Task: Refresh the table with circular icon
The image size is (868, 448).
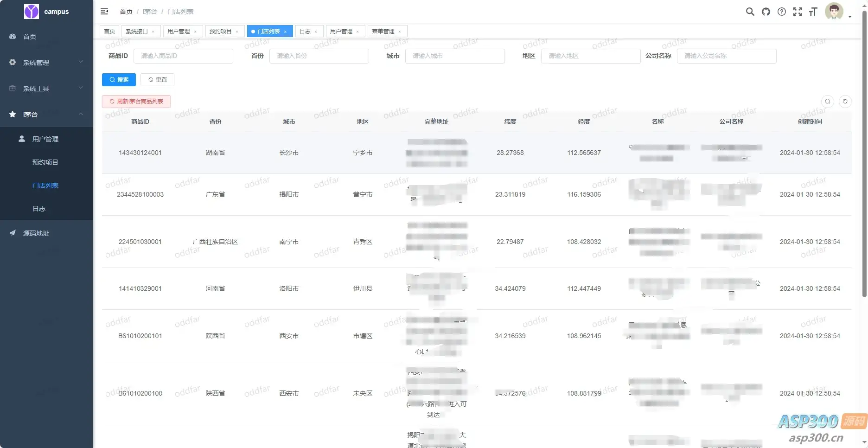Action: (845, 101)
